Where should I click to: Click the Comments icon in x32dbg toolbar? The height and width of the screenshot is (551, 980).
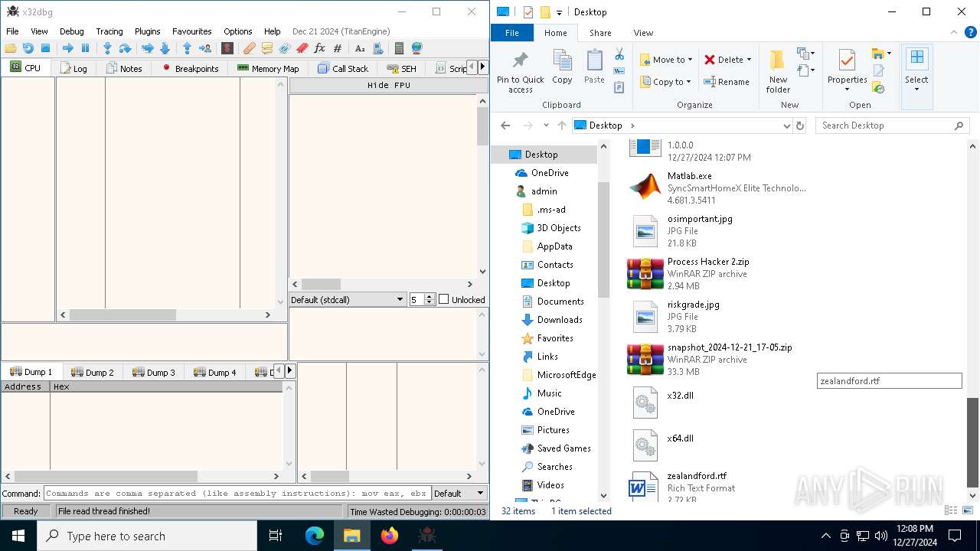[x=267, y=48]
